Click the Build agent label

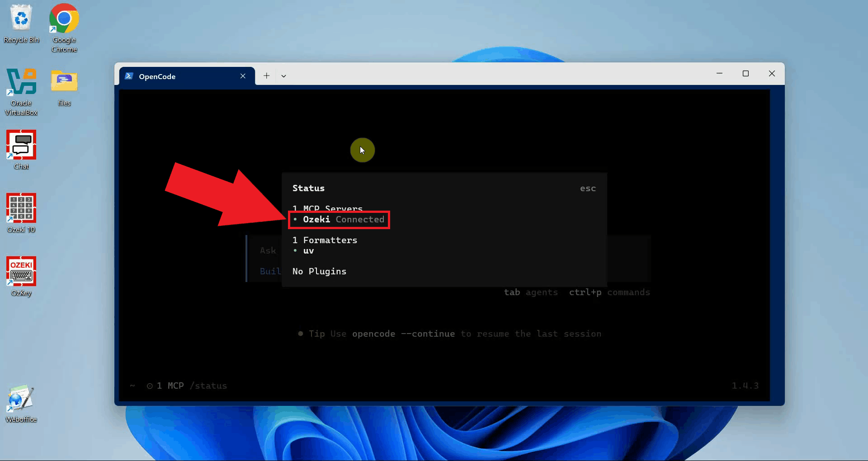(270, 271)
